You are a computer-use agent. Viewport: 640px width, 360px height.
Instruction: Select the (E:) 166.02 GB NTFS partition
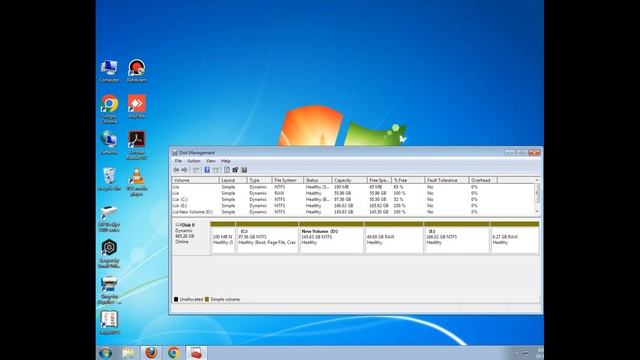[457, 238]
